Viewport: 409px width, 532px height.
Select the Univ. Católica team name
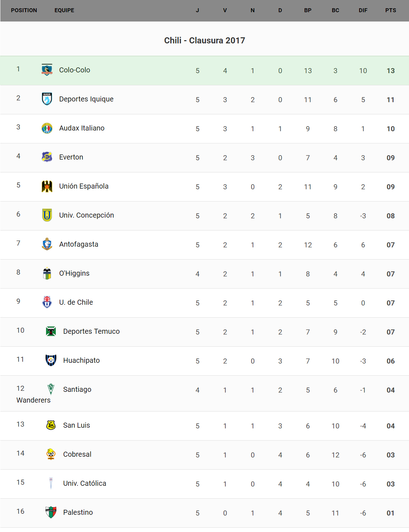click(85, 483)
